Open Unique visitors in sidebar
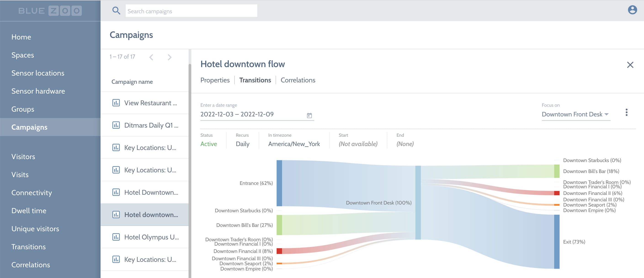Image resolution: width=644 pixels, height=278 pixels. coord(35,228)
